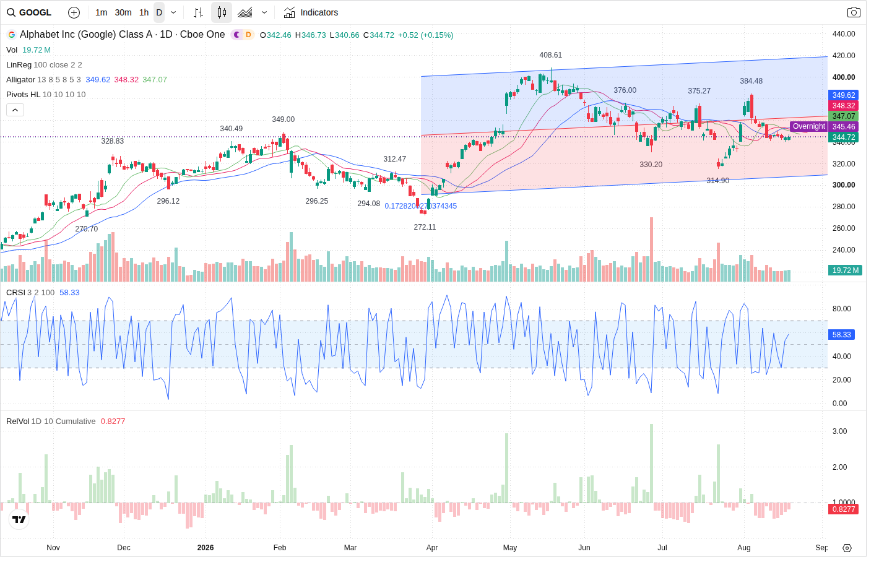879x588 pixels.
Task: Click the 312.47 pivot high label
Action: click(x=395, y=159)
